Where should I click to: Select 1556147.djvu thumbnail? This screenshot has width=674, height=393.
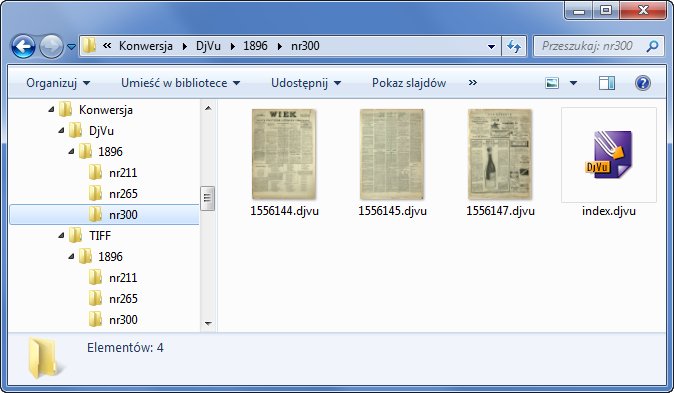pos(499,154)
